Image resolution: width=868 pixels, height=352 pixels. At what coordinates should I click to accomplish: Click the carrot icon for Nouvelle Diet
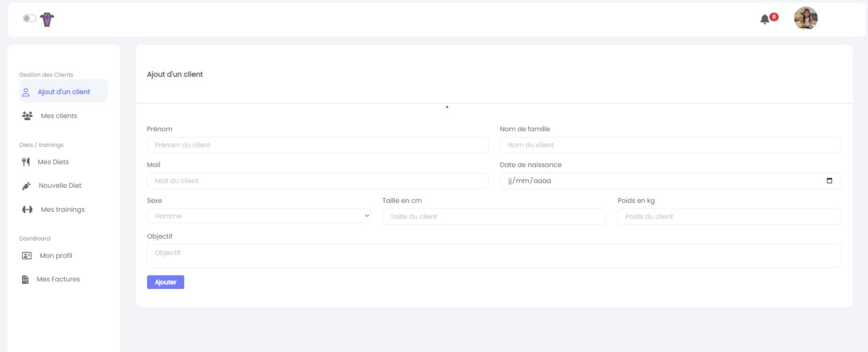(x=26, y=186)
